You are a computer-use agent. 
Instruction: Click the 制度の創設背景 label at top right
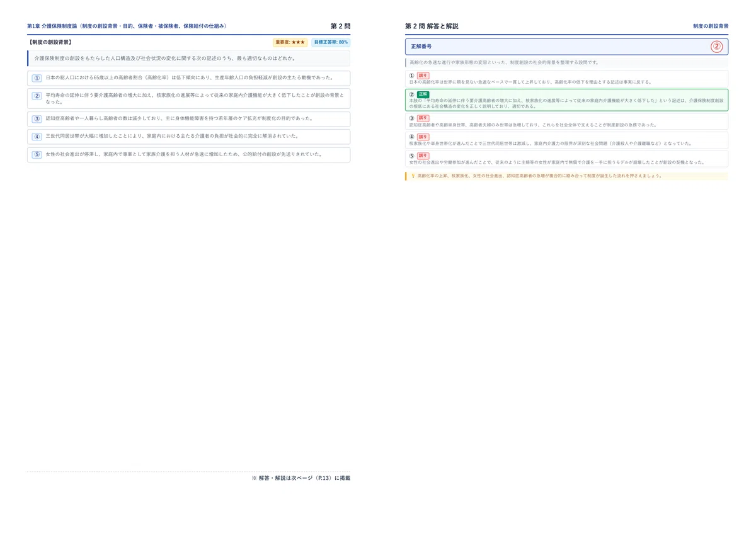(x=711, y=26)
